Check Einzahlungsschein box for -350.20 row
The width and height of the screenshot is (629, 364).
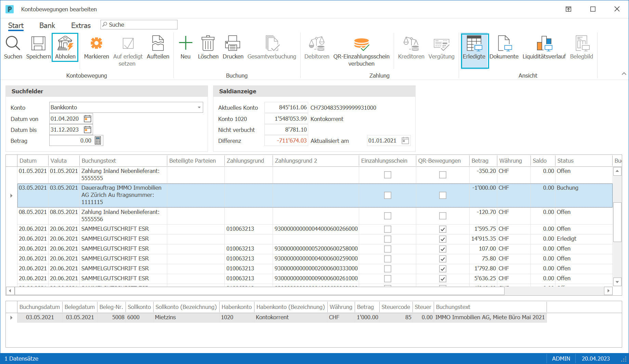388,175
